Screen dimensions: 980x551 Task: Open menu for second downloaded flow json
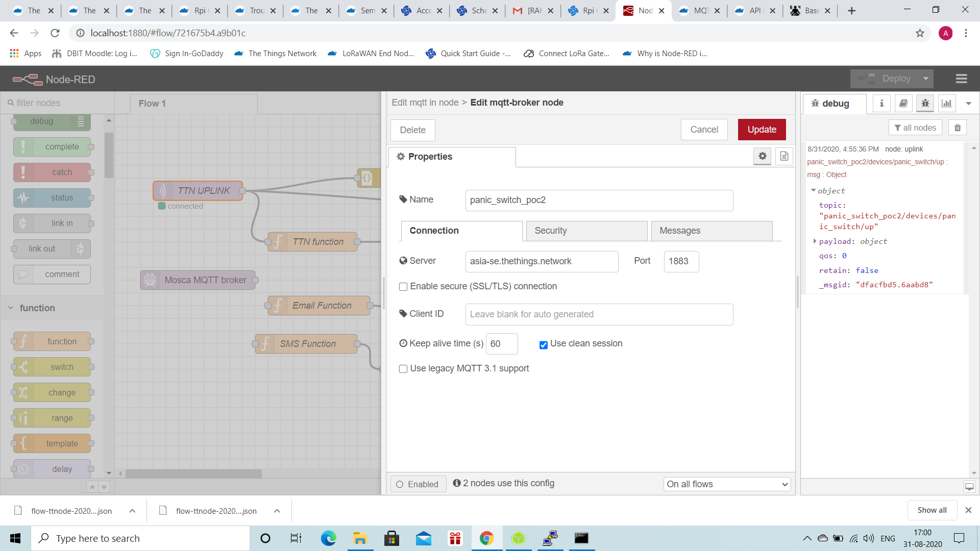277,511
